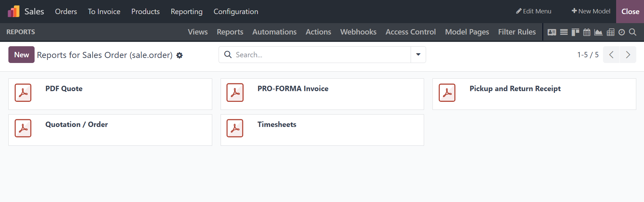Screen dimensions: 644x202
Task: Switch to the Webhooks tab
Action: point(358,32)
